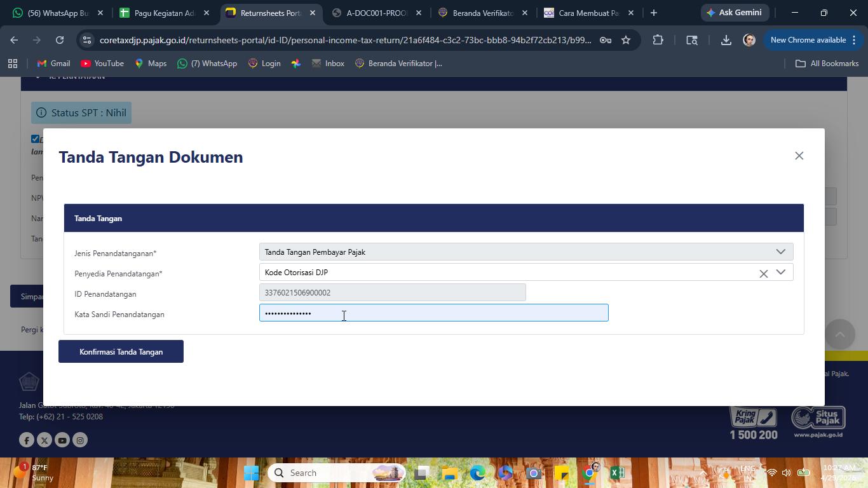Switch to Cara Membuat tab
The height and width of the screenshot is (488, 868).
pyautogui.click(x=588, y=13)
